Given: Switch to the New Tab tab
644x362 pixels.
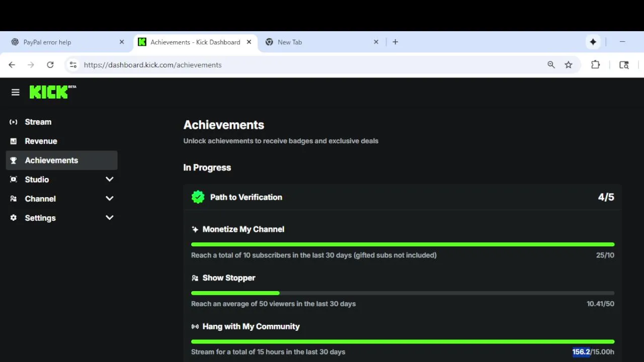Looking at the screenshot, I should click(x=322, y=42).
